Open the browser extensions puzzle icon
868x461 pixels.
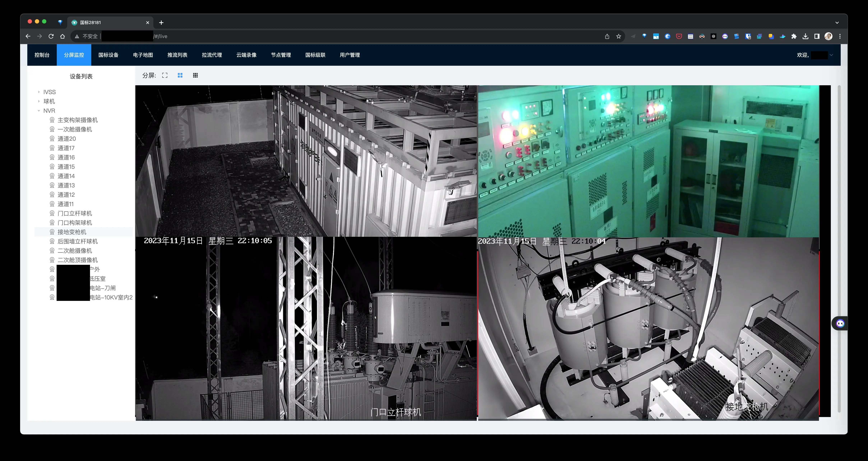(794, 36)
